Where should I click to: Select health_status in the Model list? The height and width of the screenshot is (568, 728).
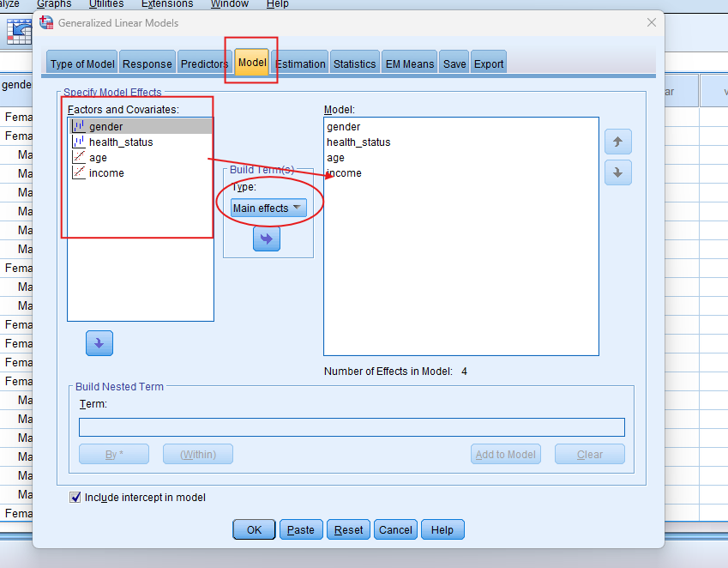pos(358,142)
